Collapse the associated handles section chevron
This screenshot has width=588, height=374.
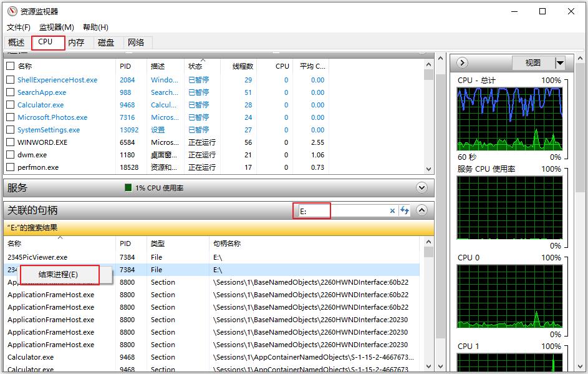coord(422,210)
